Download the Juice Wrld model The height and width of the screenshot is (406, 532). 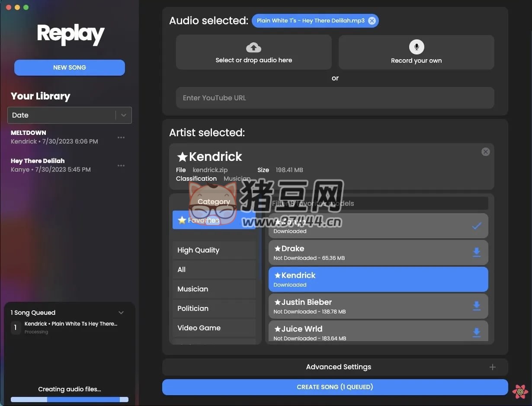(x=477, y=332)
